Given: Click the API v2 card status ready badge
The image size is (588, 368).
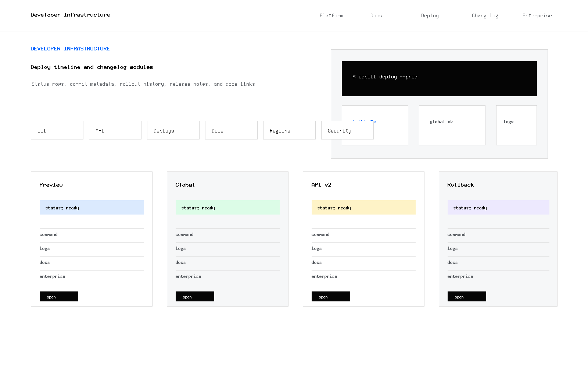Looking at the screenshot, I should pos(363,208).
